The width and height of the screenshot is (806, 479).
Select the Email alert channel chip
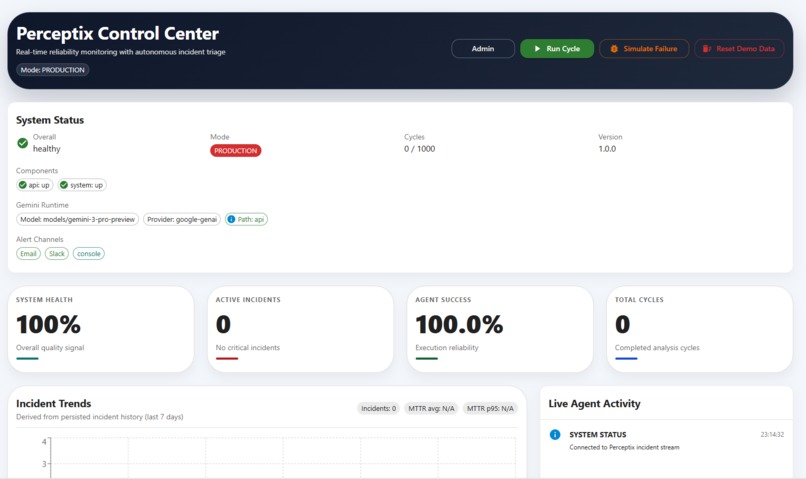point(28,254)
